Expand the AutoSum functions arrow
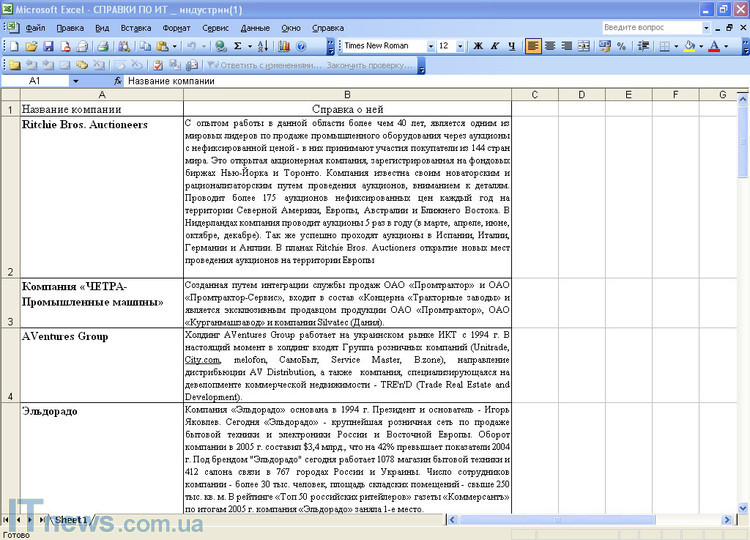Screen dimensions: 750x540 tap(250, 46)
